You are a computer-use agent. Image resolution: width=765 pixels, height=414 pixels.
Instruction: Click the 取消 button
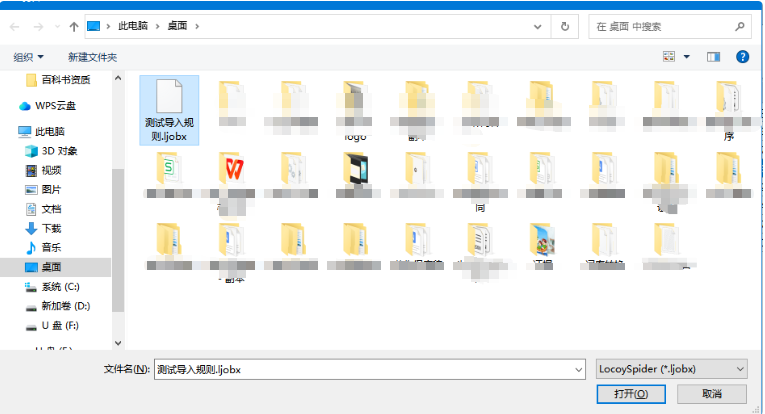[712, 394]
